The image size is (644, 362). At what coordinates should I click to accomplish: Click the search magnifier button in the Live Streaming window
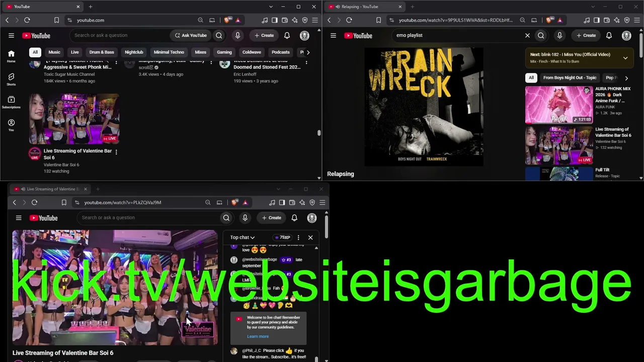(226, 218)
